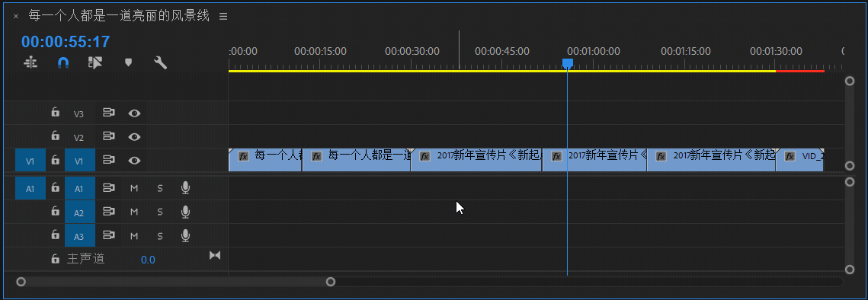Solo audio track A2

click(x=160, y=212)
